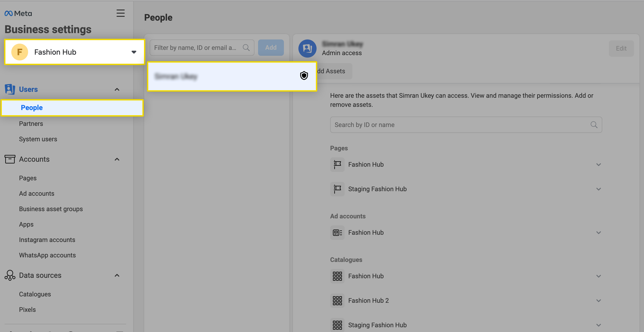Focus the Search by ID or name field
Image resolution: width=644 pixels, height=332 pixels.
[x=466, y=124]
